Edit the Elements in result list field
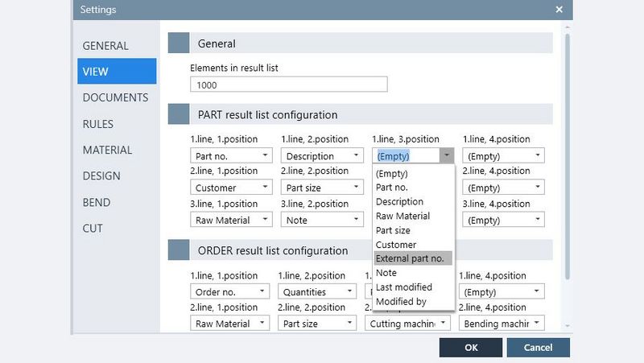The width and height of the screenshot is (644, 363). 288,85
